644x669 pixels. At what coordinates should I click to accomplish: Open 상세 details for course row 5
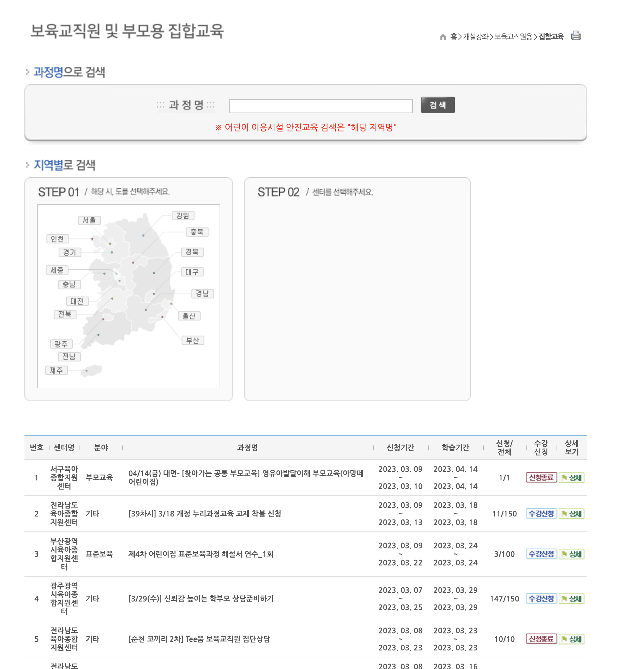pyautogui.click(x=571, y=639)
